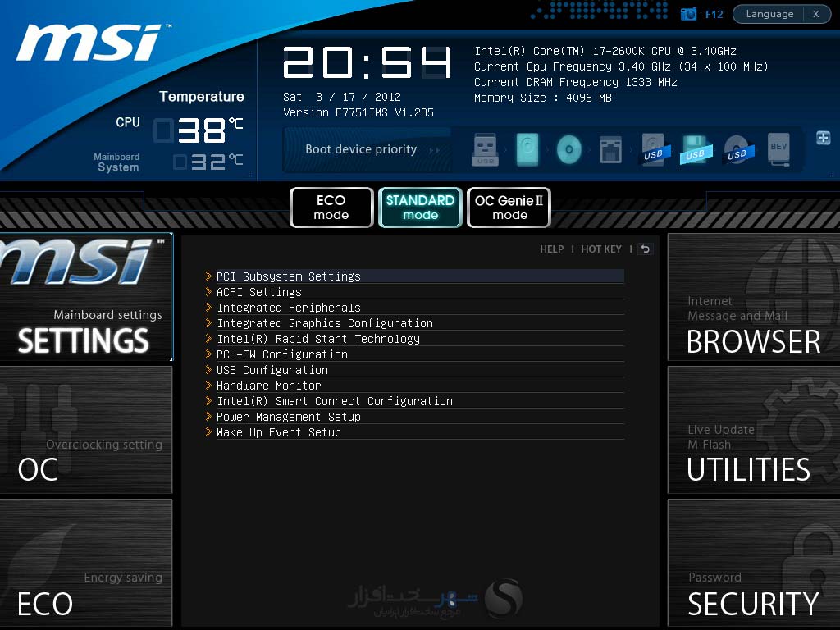840x630 pixels.
Task: Select the hard disk boot device icon
Action: (x=527, y=149)
